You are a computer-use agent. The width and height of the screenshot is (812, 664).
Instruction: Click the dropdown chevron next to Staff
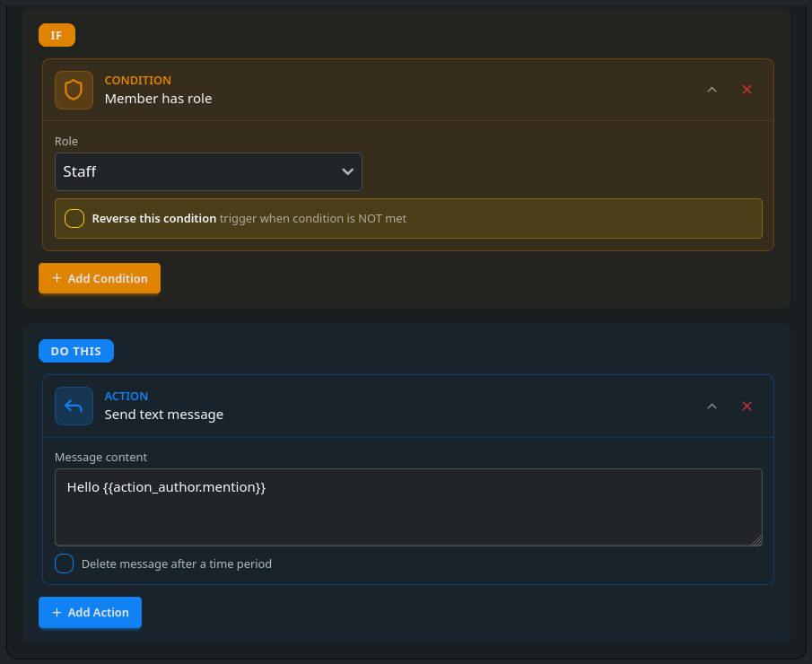pyautogui.click(x=348, y=171)
